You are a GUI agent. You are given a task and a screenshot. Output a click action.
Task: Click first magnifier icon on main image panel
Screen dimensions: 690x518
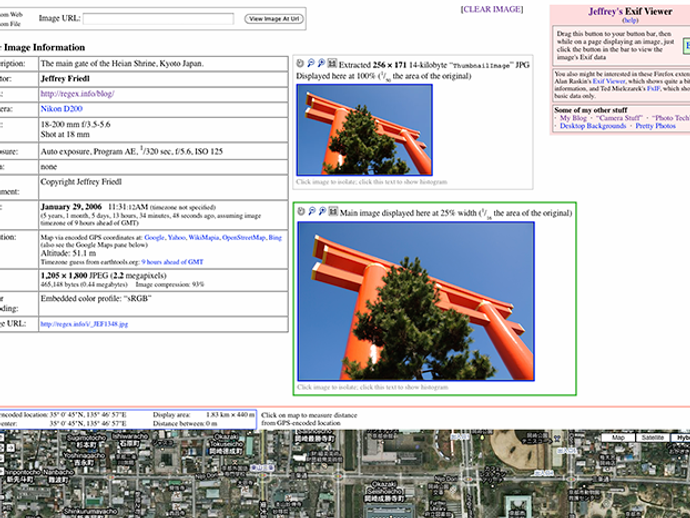point(312,211)
